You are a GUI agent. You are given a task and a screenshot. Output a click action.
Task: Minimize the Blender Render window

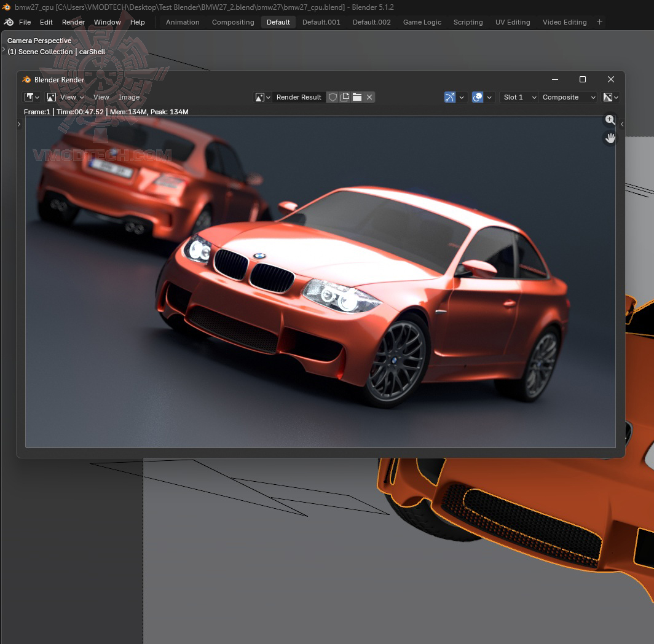pos(554,79)
